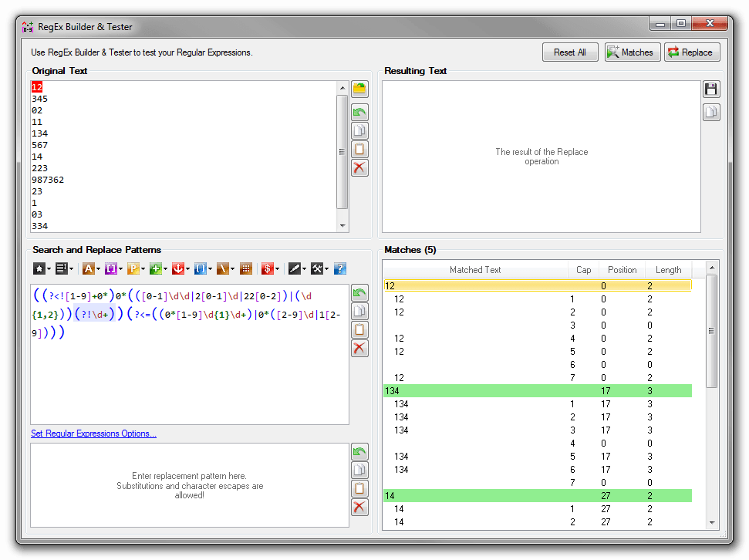
Task: Copy the Resulting Text to clipboard
Action: coord(711,113)
